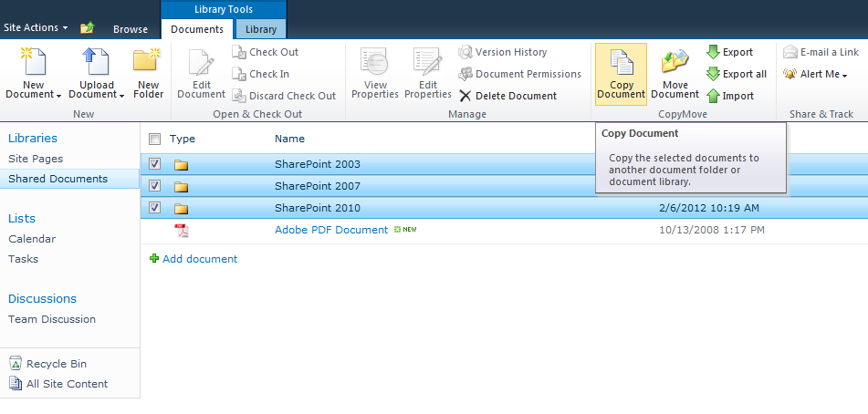The height and width of the screenshot is (414, 868).
Task: Click E-mail a Link
Action: point(821,53)
